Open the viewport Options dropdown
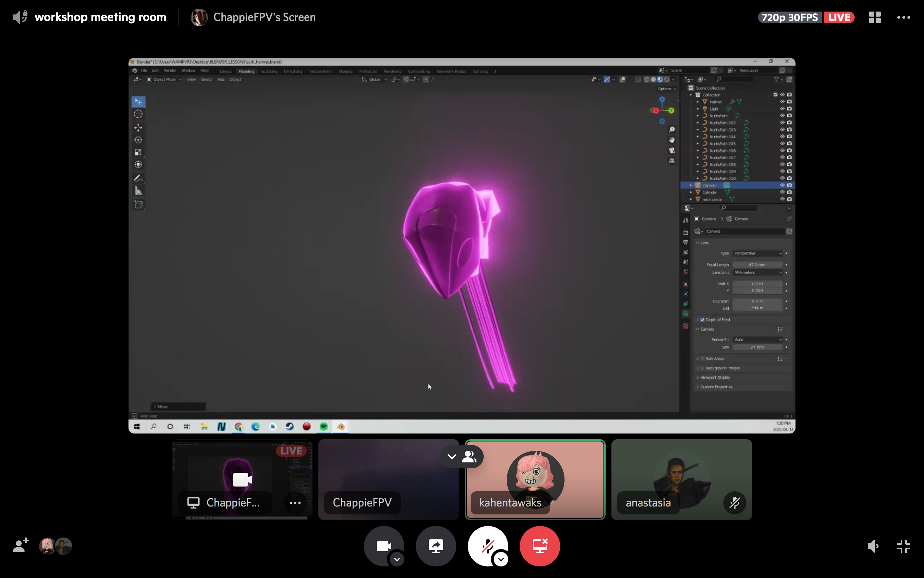 pos(667,89)
